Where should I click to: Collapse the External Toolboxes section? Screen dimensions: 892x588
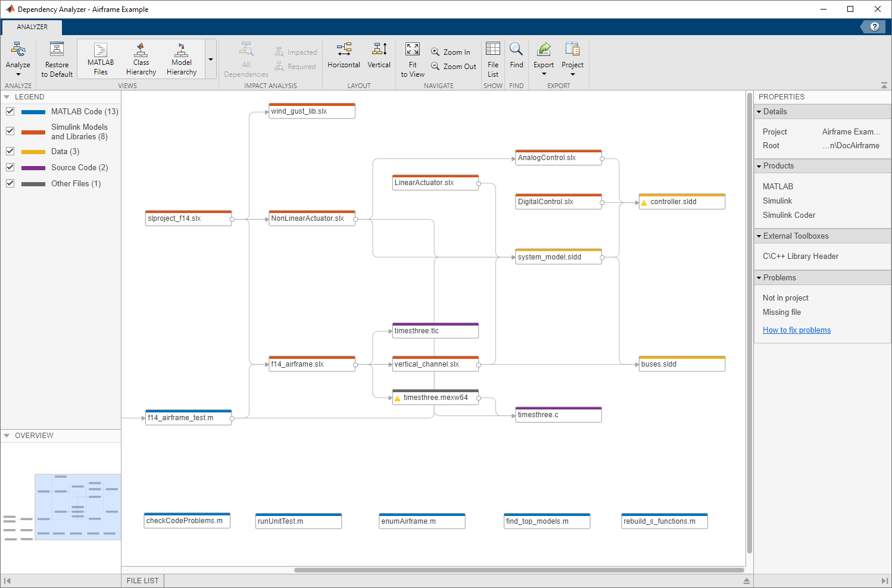click(x=759, y=236)
